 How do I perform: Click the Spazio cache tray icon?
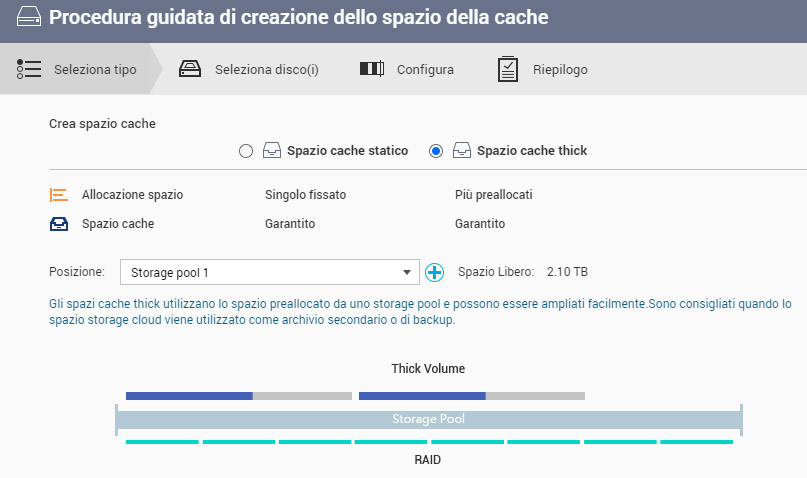(59, 224)
